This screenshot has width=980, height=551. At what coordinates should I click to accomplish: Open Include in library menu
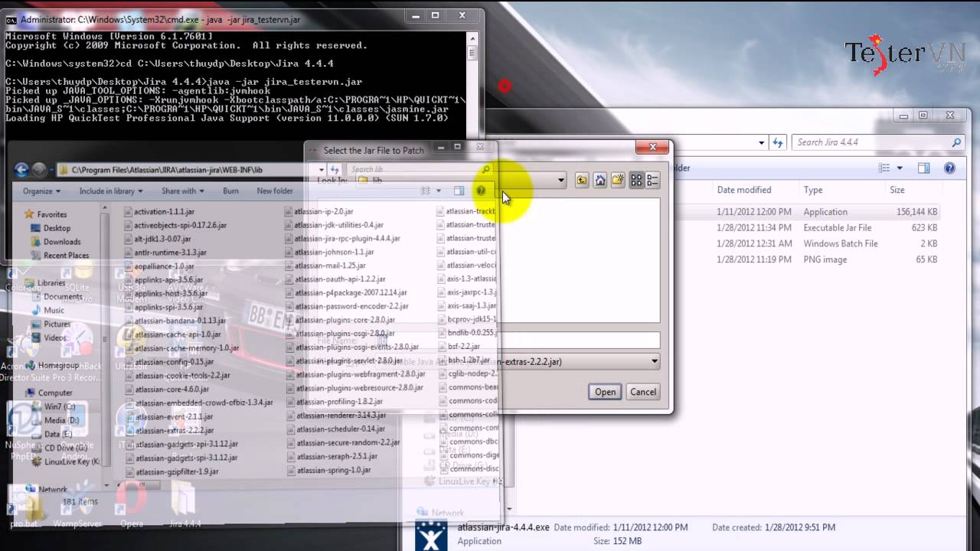click(x=111, y=191)
